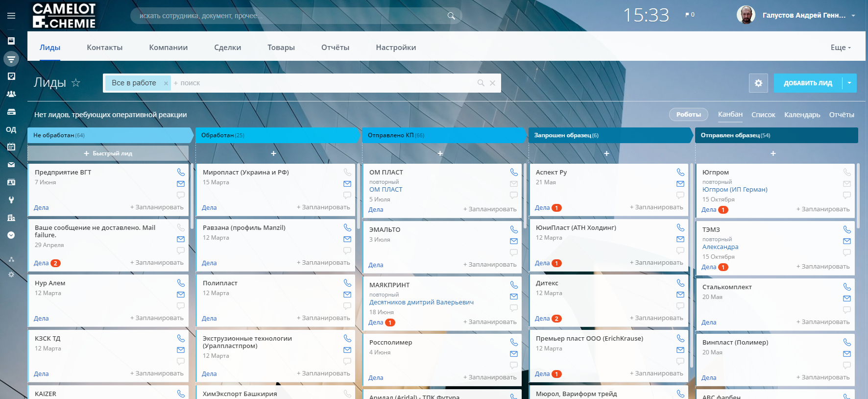
Task: Click the notification flag counter
Action: point(690,15)
